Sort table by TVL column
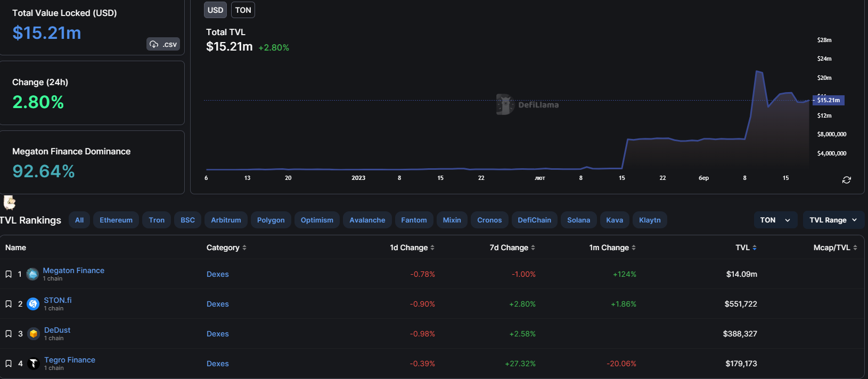 point(746,248)
